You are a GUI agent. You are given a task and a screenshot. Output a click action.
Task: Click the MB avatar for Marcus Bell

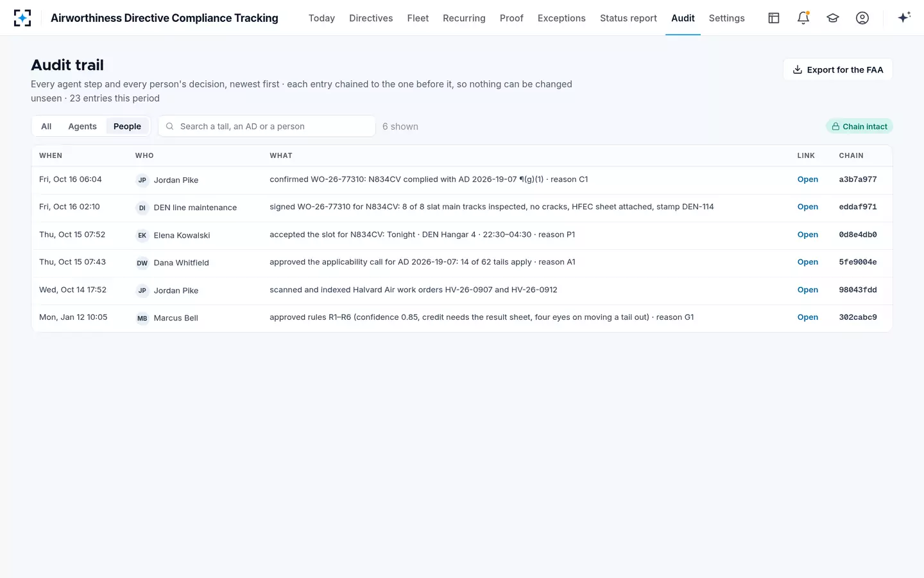point(142,319)
